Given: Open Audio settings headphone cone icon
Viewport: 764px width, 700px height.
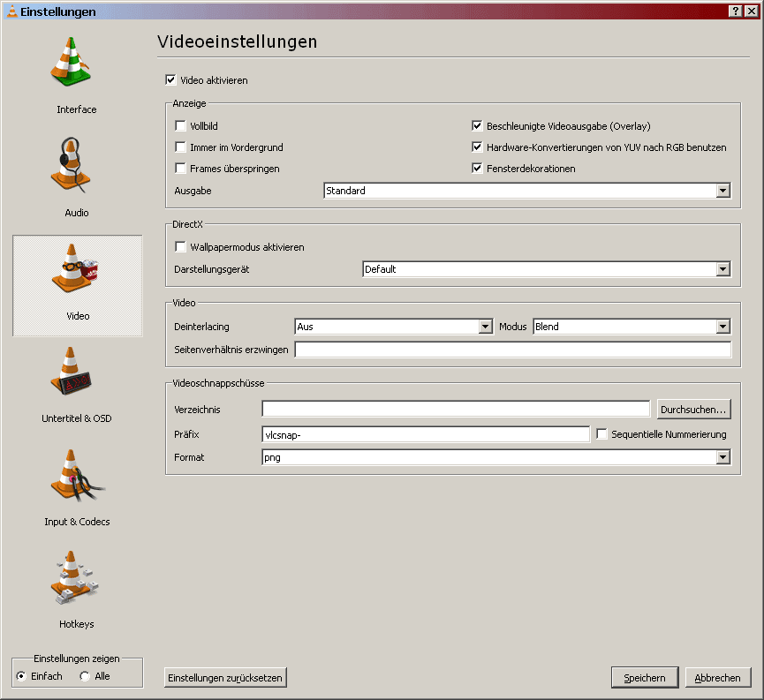Looking at the screenshot, I should (x=71, y=165).
